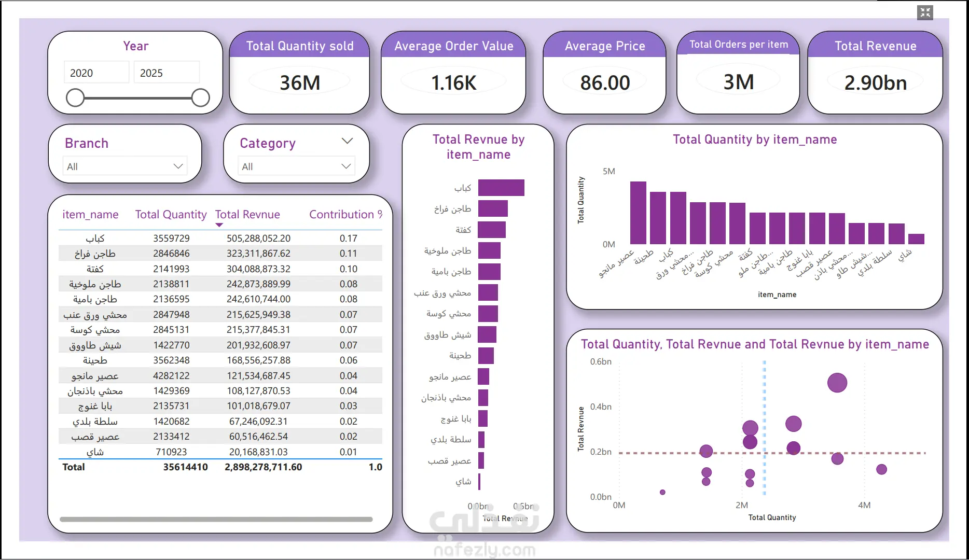Click the sort arrow under Total Revnue header
969x560 pixels.
[x=219, y=225]
